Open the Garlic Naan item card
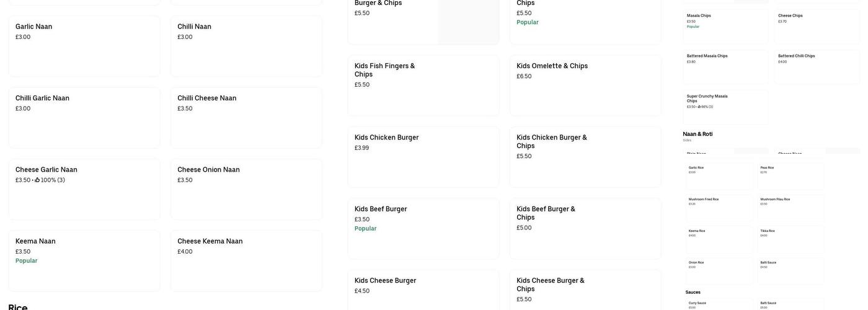The image size is (868, 310). point(84,46)
